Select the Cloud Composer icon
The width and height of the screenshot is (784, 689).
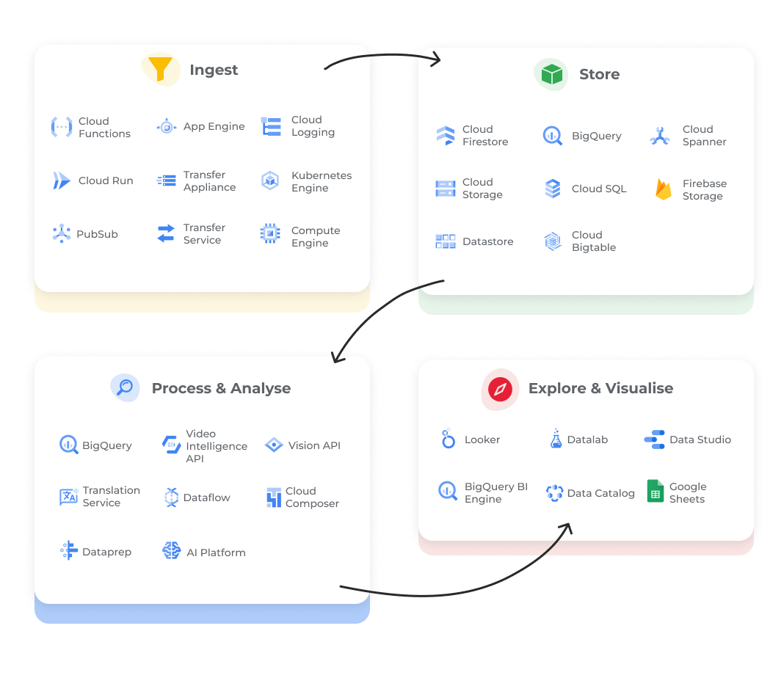274,497
